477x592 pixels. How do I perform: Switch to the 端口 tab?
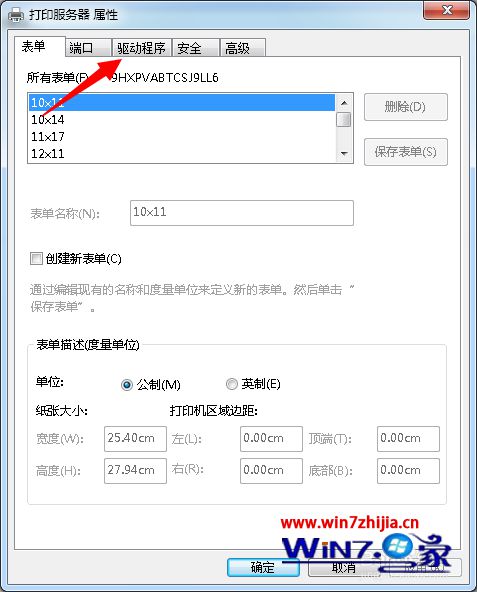click(x=88, y=48)
